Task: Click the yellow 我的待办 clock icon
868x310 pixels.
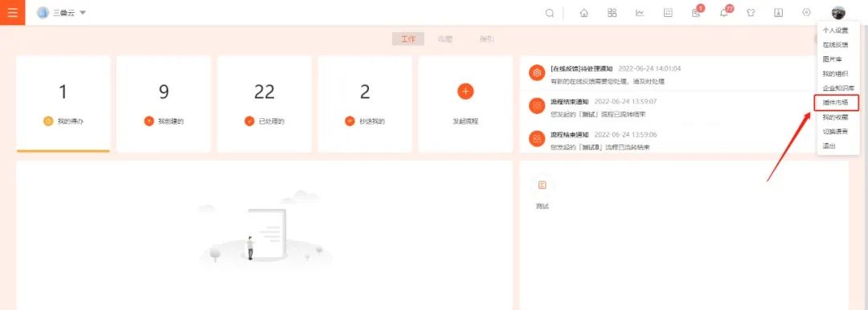Action: coord(48,121)
